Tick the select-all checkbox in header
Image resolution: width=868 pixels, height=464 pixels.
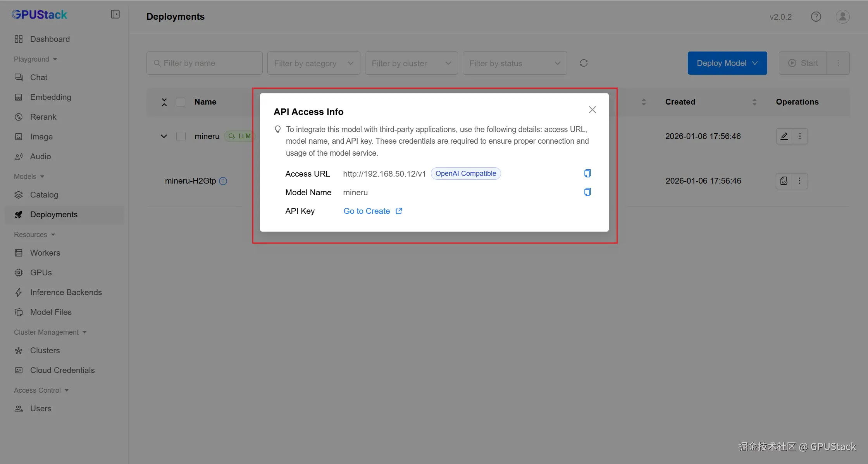click(x=181, y=102)
